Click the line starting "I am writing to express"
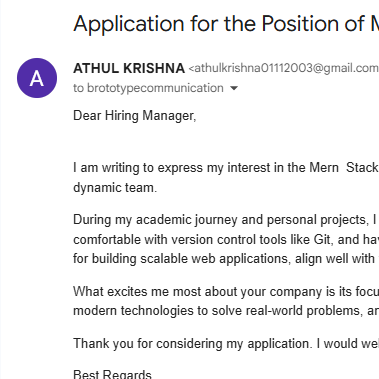 pyautogui.click(x=226, y=167)
